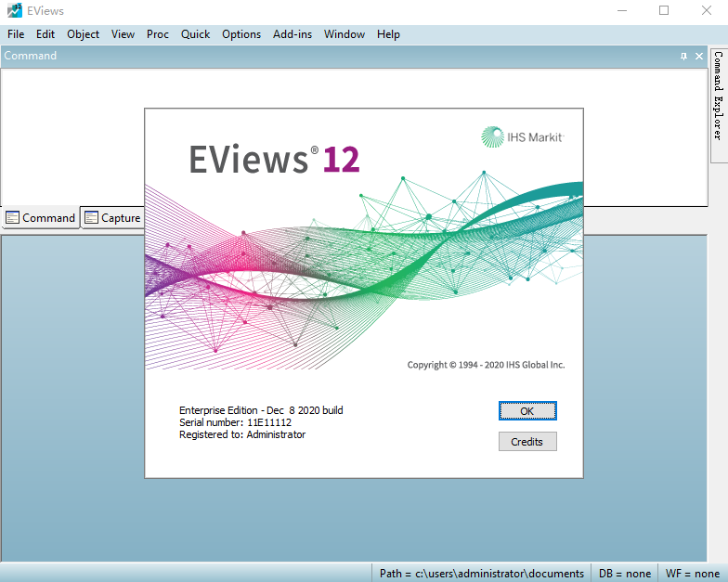
Task: Click the IHS Markit logo
Action: tap(522, 137)
